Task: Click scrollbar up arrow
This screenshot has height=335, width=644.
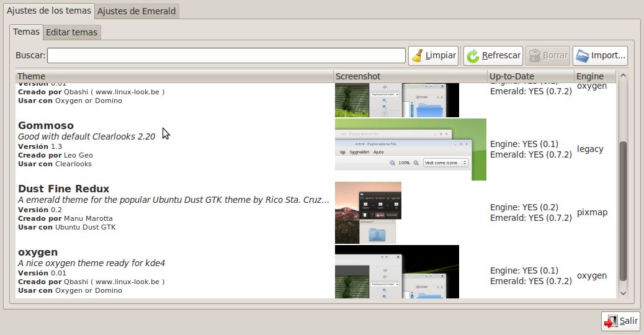Action: point(623,76)
